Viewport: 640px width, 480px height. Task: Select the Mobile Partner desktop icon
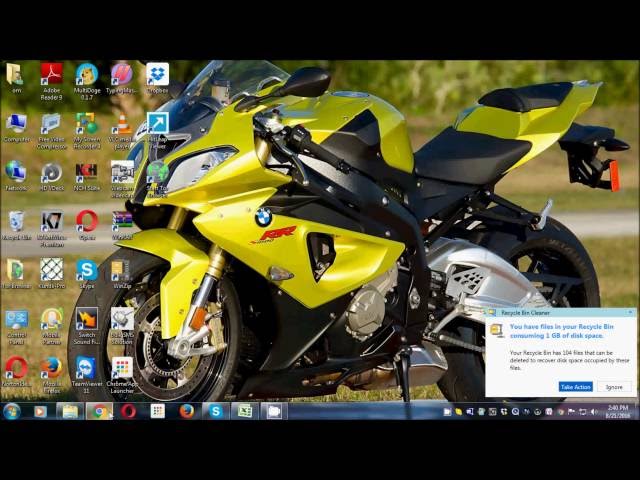tap(51, 327)
